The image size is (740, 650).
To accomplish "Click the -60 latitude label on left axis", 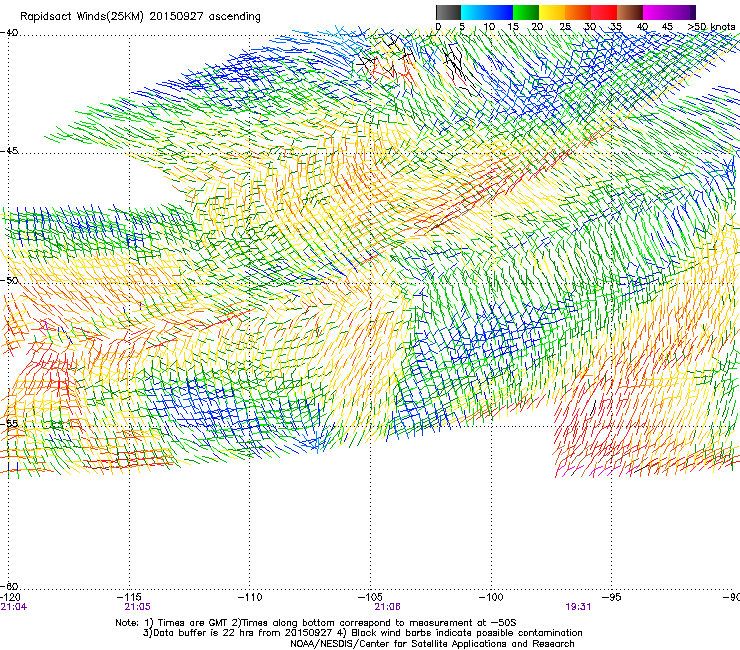I will point(9,586).
